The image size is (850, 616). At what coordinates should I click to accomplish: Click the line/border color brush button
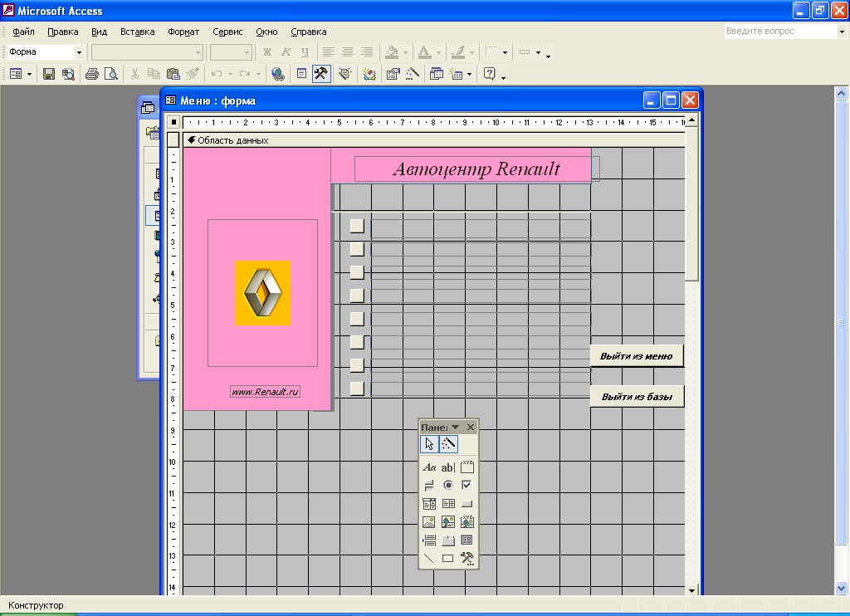[x=458, y=52]
